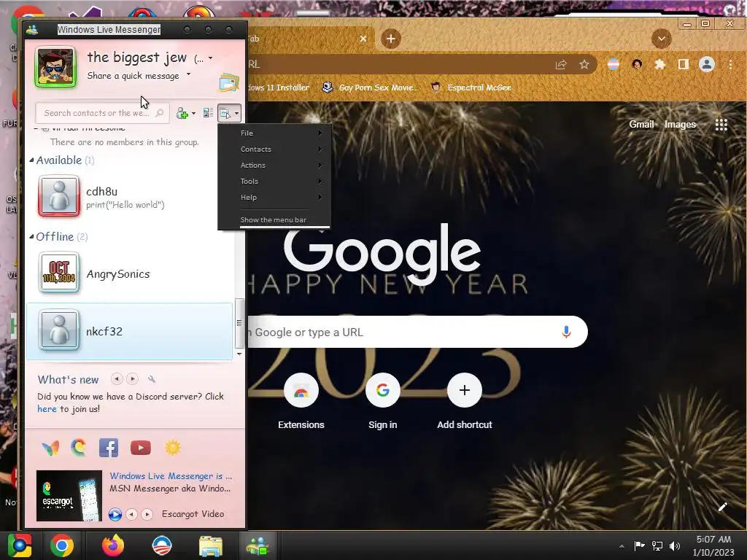Click the weather sun icon

point(172,448)
